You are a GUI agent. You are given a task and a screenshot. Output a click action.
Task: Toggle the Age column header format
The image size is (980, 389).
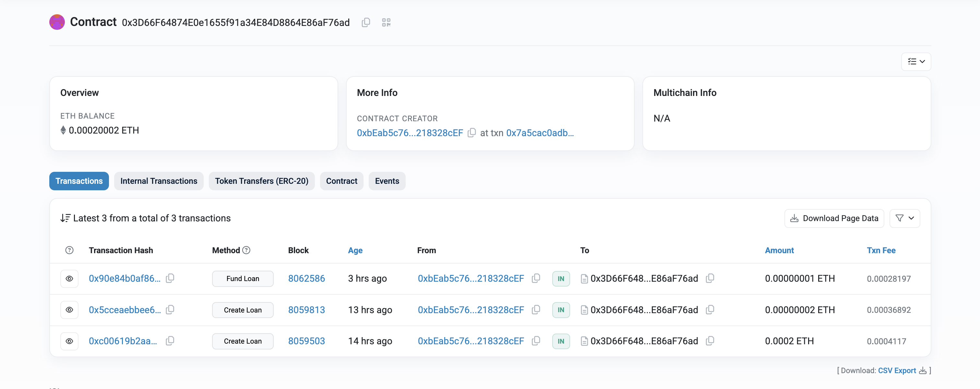(x=355, y=250)
